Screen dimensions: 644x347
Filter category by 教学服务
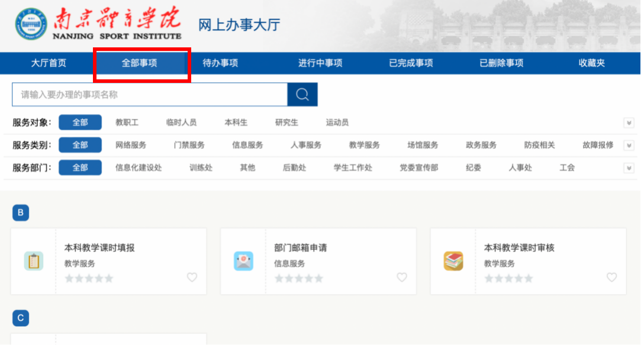point(364,145)
